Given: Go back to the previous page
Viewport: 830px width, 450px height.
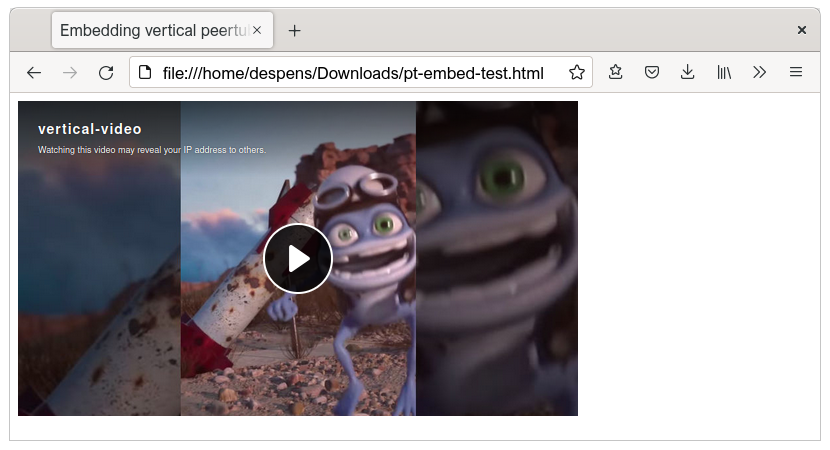Looking at the screenshot, I should coord(34,73).
